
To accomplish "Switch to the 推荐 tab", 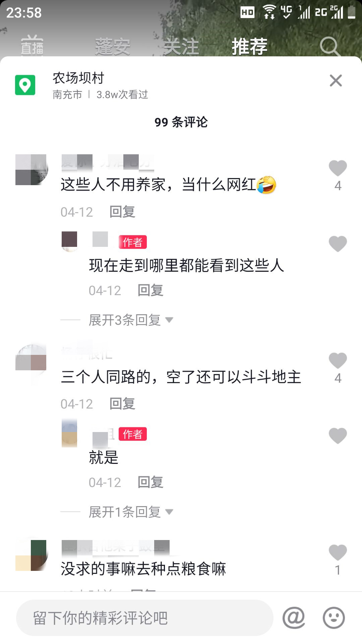I will [x=250, y=46].
